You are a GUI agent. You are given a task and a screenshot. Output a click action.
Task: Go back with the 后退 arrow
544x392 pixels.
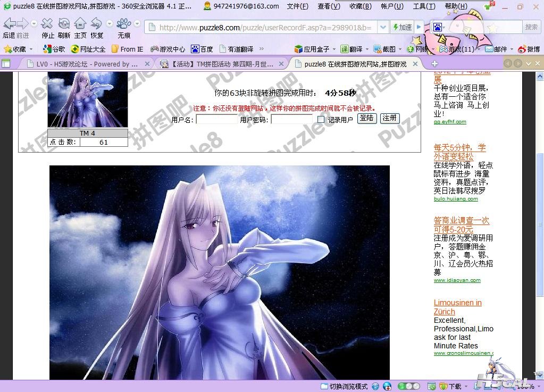pyautogui.click(x=10, y=24)
